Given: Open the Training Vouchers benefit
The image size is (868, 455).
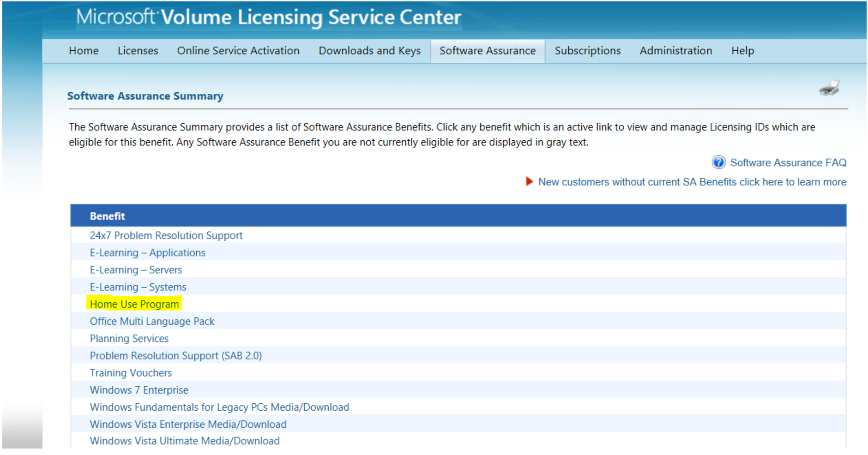Looking at the screenshot, I should tap(131, 373).
